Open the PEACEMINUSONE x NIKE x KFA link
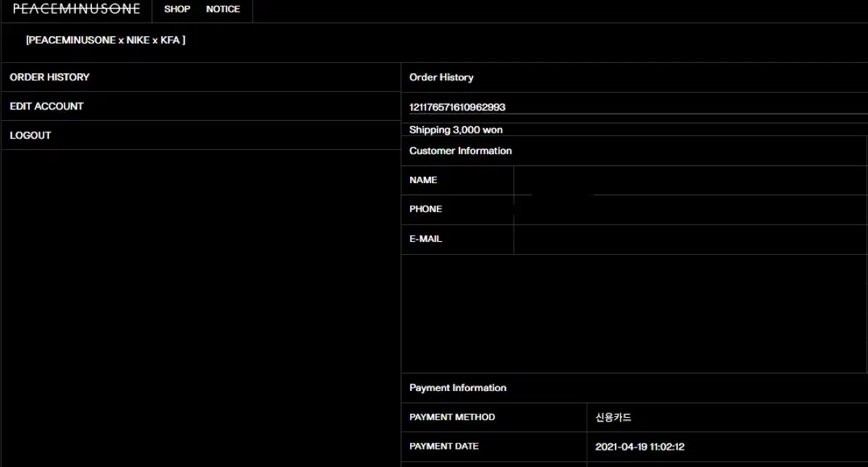The width and height of the screenshot is (868, 467). tap(106, 41)
